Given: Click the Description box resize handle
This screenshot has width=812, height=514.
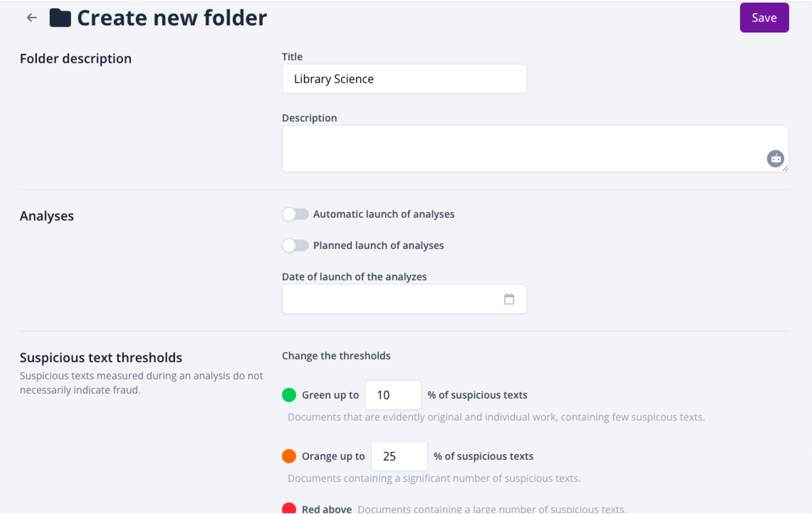Looking at the screenshot, I should 785,169.
